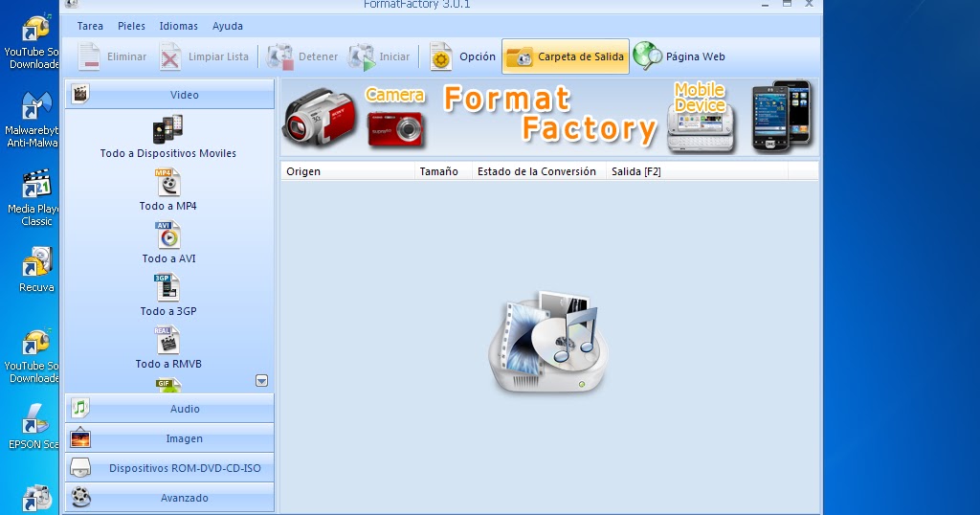Click Estado de la Conversión column header

(x=539, y=171)
